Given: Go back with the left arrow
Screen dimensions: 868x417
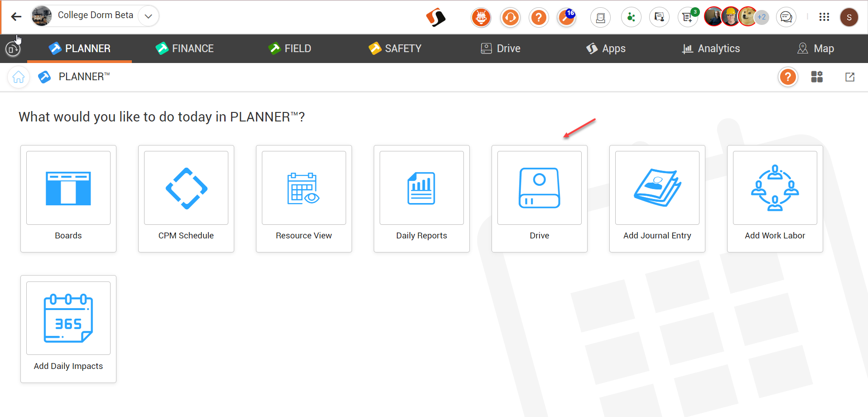Looking at the screenshot, I should click(16, 17).
